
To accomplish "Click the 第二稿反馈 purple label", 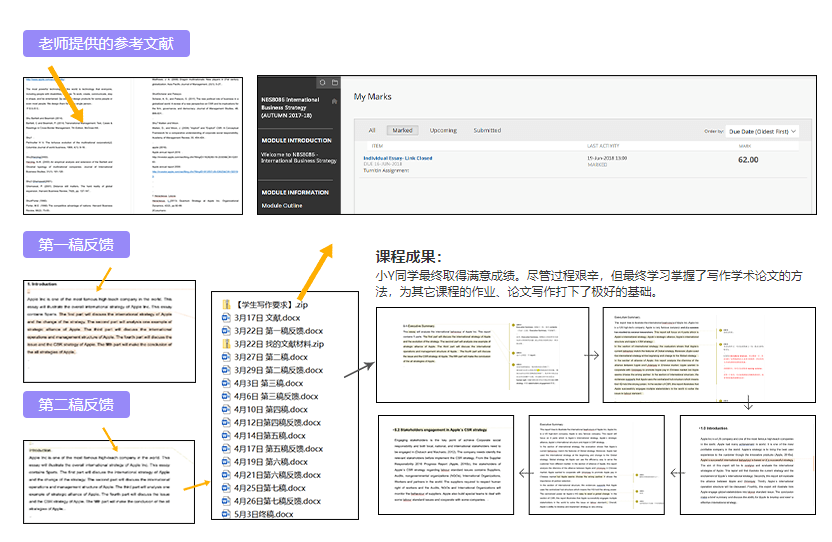I will (x=76, y=404).
